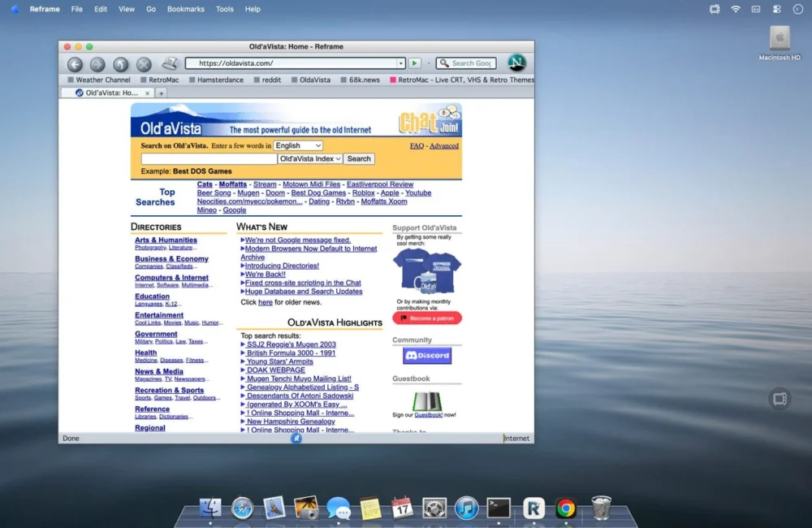Launch iTunes from the dock
Image resolution: width=812 pixels, height=528 pixels.
tap(467, 508)
